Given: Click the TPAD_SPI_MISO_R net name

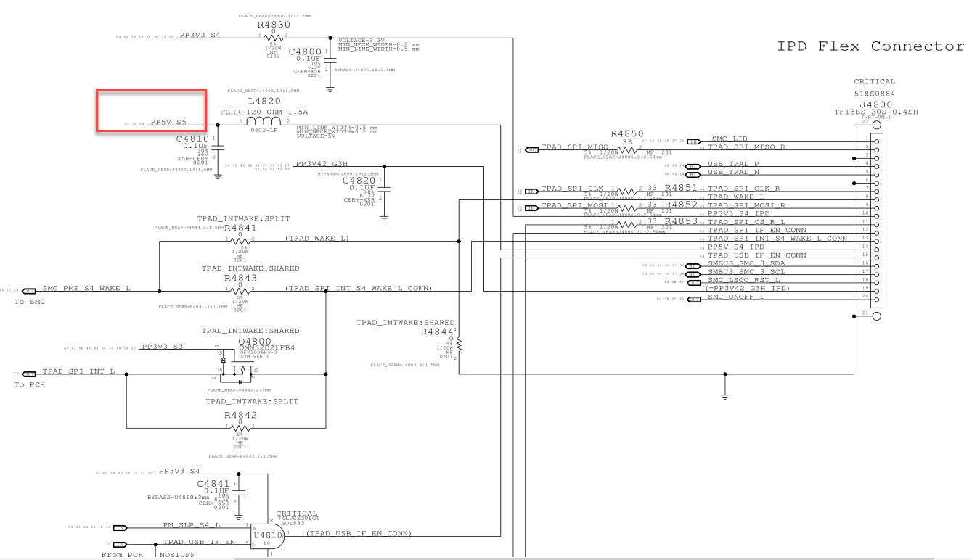Looking at the screenshot, I should pyautogui.click(x=747, y=147).
